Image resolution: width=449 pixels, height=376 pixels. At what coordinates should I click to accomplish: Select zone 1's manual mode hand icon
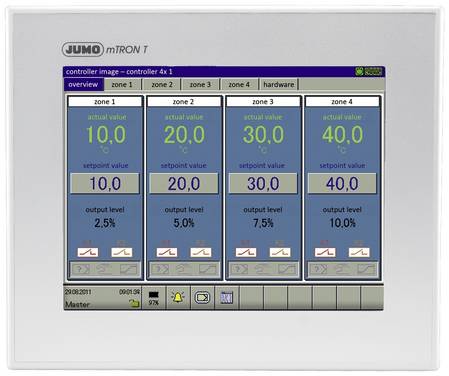click(x=104, y=269)
